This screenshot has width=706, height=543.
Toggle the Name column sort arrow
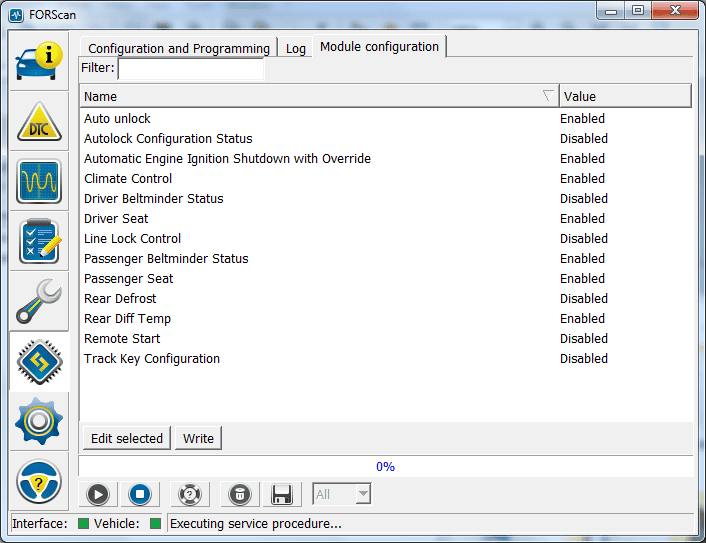[548, 95]
